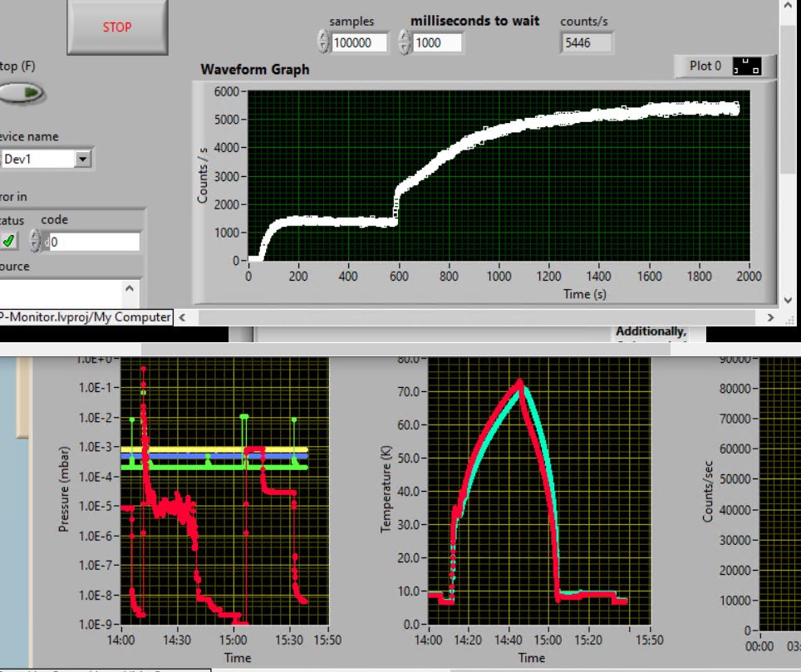Click the error code stepper arrows
This screenshot has height=672, width=801.
coord(34,242)
